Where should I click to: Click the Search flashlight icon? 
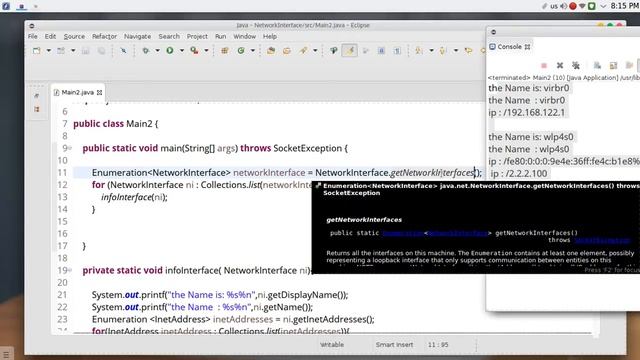[x=303, y=51]
